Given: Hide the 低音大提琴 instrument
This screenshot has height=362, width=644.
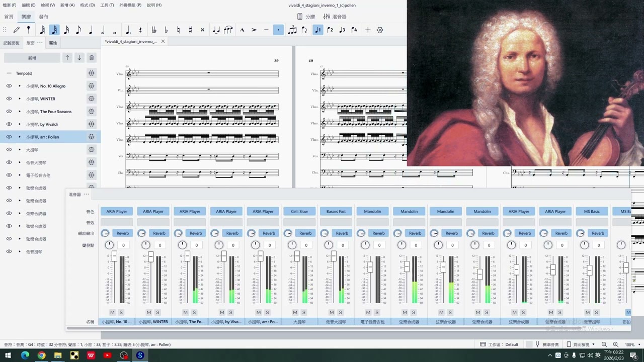Looking at the screenshot, I should point(9,162).
